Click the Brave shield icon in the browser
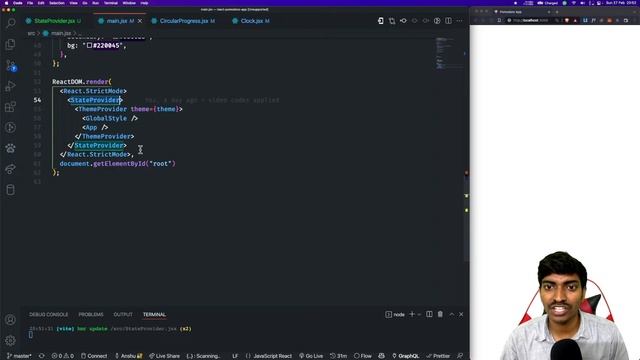Image resolution: width=640 pixels, height=360 pixels. (567, 20)
